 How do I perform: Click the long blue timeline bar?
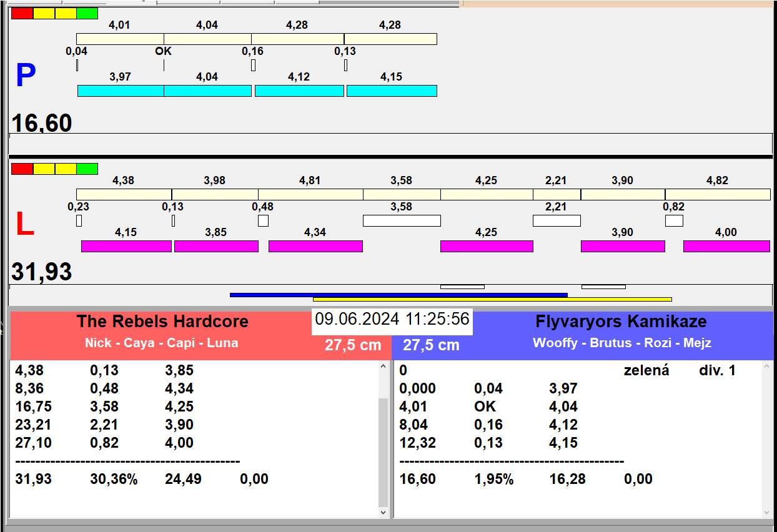[x=398, y=295]
